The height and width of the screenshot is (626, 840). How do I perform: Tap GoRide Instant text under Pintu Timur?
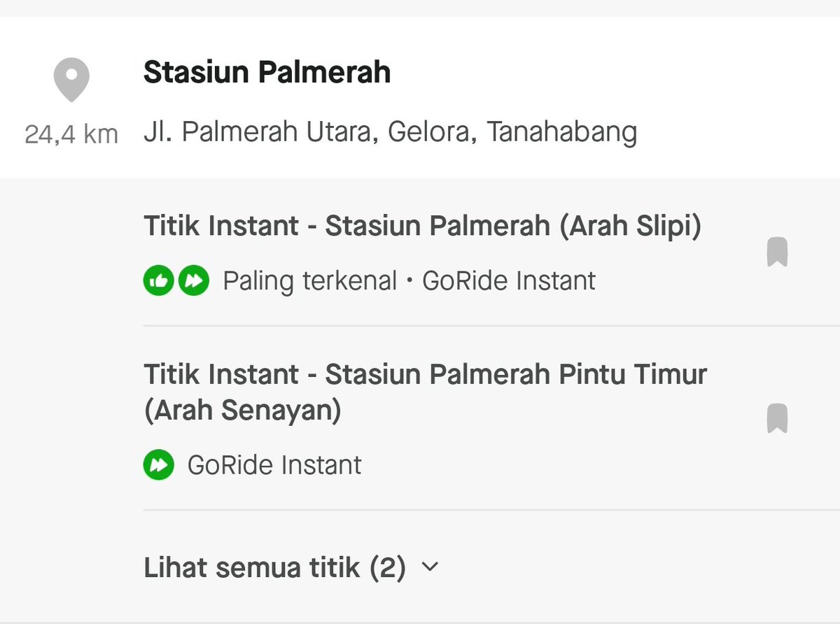[274, 465]
